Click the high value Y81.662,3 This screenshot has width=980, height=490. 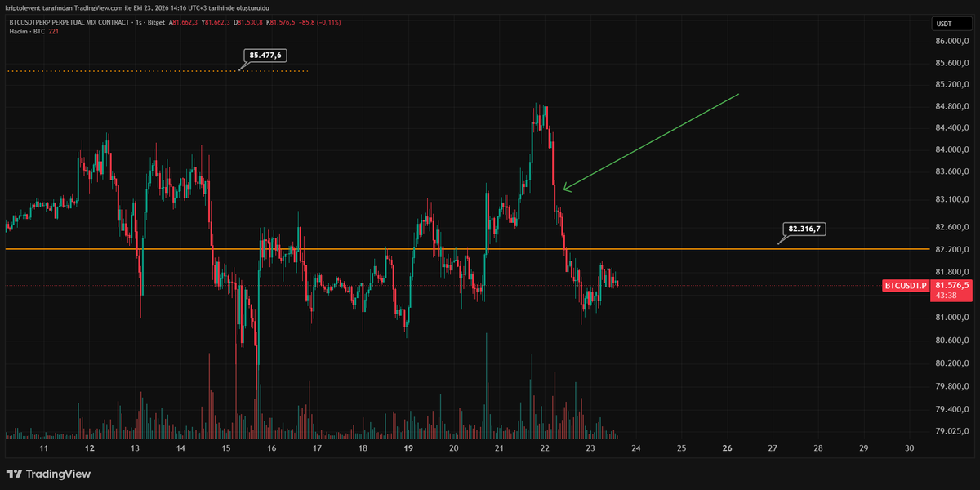pyautogui.click(x=216, y=23)
